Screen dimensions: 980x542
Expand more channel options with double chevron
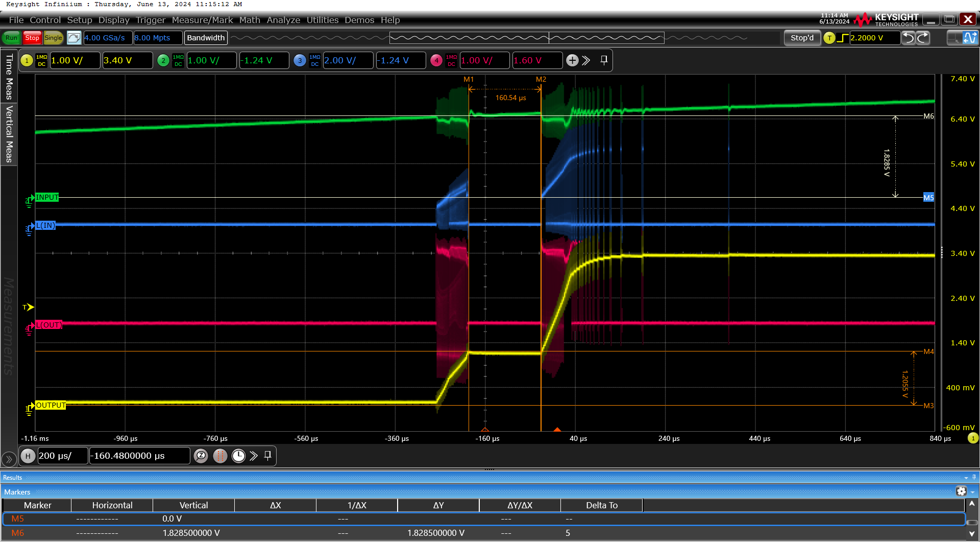coord(586,60)
